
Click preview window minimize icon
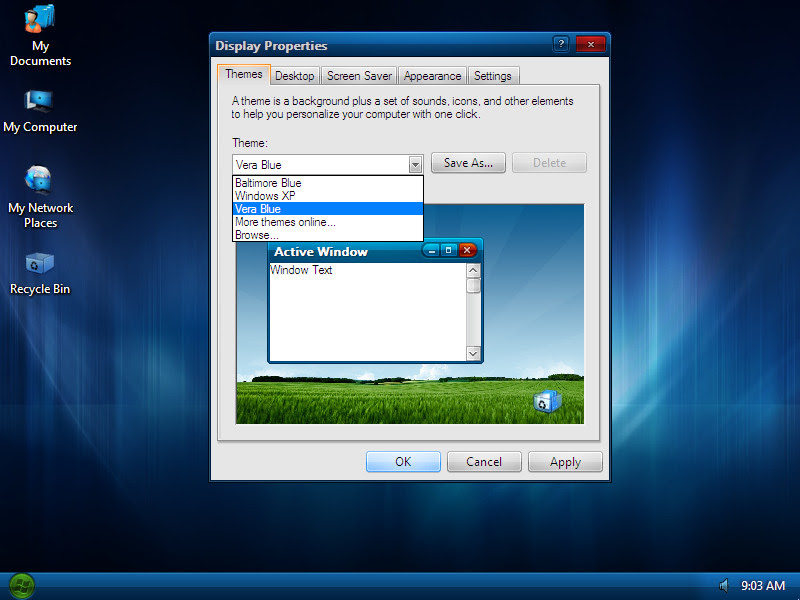tap(432, 251)
